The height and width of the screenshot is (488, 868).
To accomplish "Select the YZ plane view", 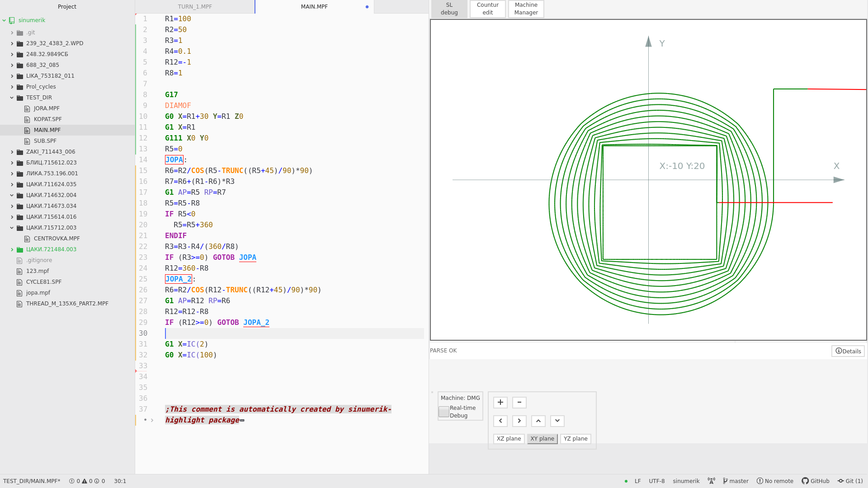I will coord(576,439).
